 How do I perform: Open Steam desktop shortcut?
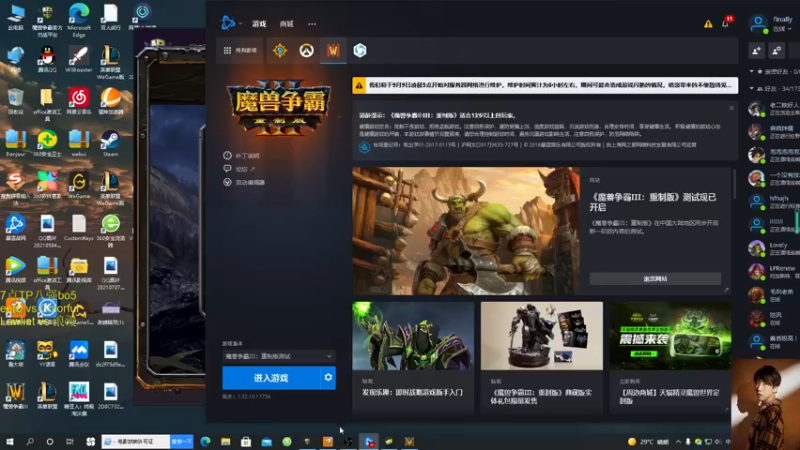point(110,143)
